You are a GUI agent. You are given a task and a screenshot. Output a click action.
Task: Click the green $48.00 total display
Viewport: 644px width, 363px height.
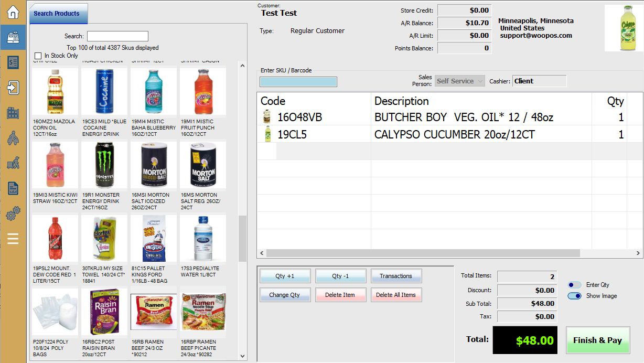click(526, 340)
